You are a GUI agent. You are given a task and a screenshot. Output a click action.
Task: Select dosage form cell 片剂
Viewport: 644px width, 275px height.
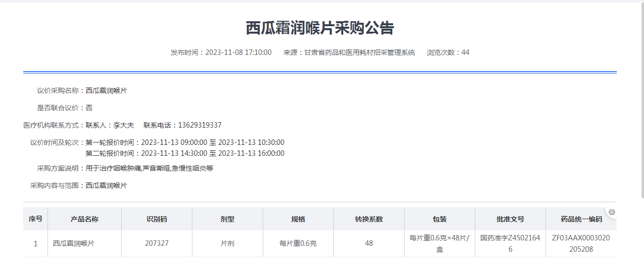(x=228, y=243)
